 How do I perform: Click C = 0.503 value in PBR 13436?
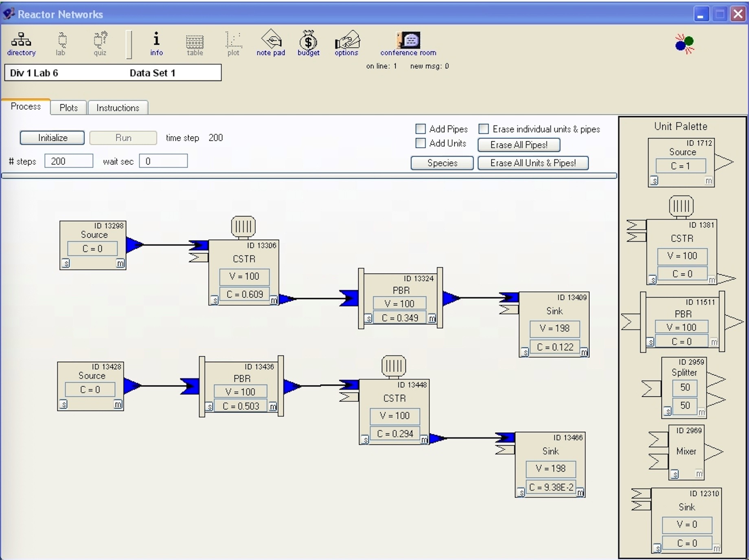(241, 406)
